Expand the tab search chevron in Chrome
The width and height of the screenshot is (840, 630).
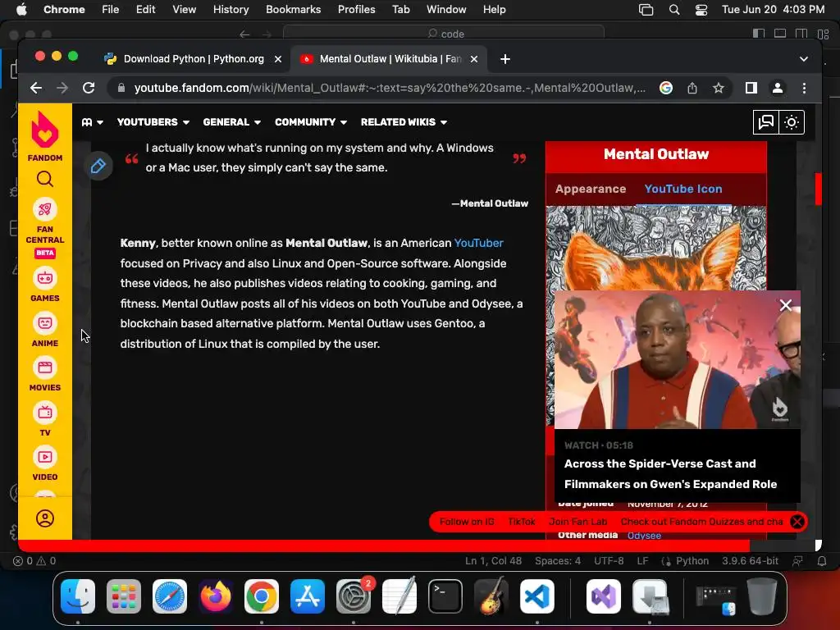(x=804, y=59)
